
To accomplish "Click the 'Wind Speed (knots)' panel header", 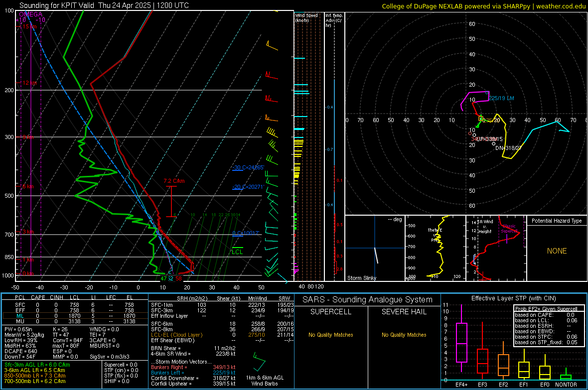I will [x=306, y=17].
